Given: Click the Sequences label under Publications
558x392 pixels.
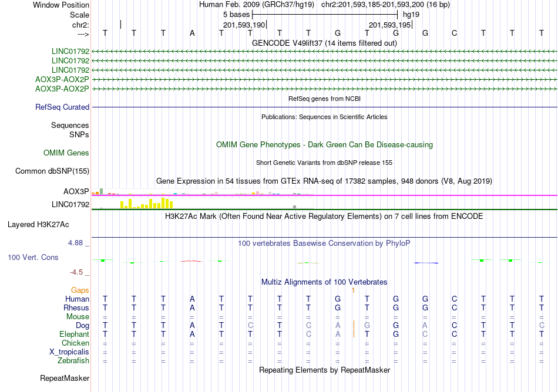Looking at the screenshot, I should point(70,125).
